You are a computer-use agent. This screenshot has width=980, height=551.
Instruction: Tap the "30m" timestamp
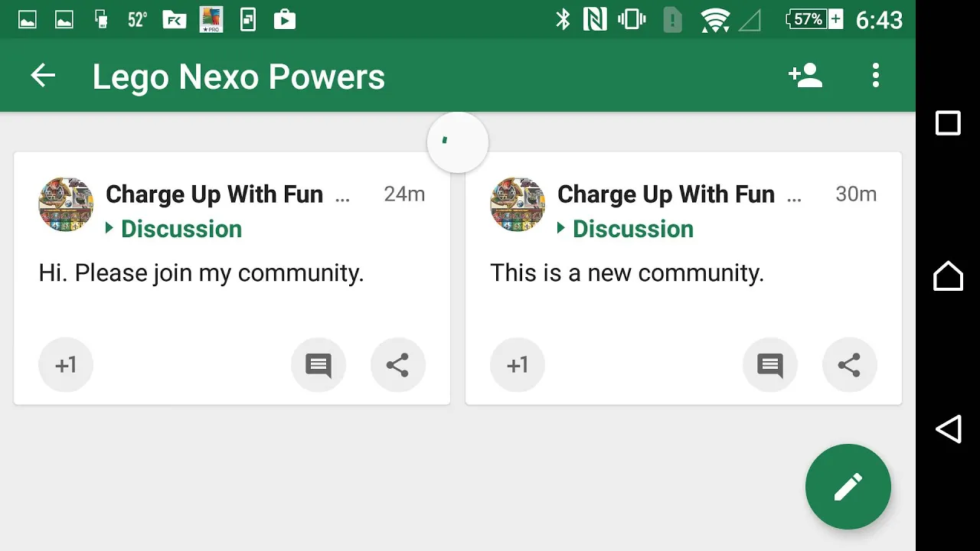pyautogui.click(x=856, y=194)
